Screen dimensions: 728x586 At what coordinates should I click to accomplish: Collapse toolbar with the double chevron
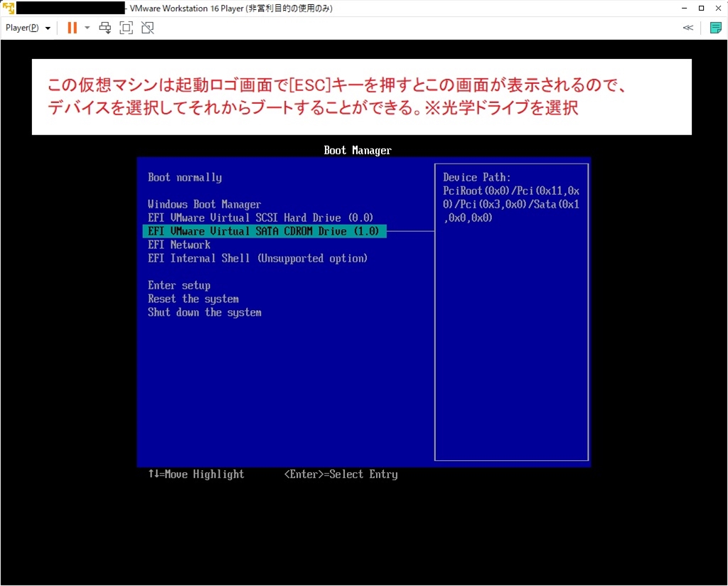[x=688, y=28]
